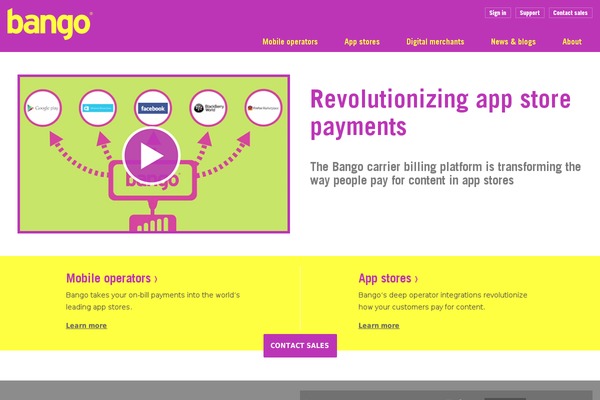Click the Firefox Marketplace circle icon
Image resolution: width=600 pixels, height=400 pixels.
263,107
